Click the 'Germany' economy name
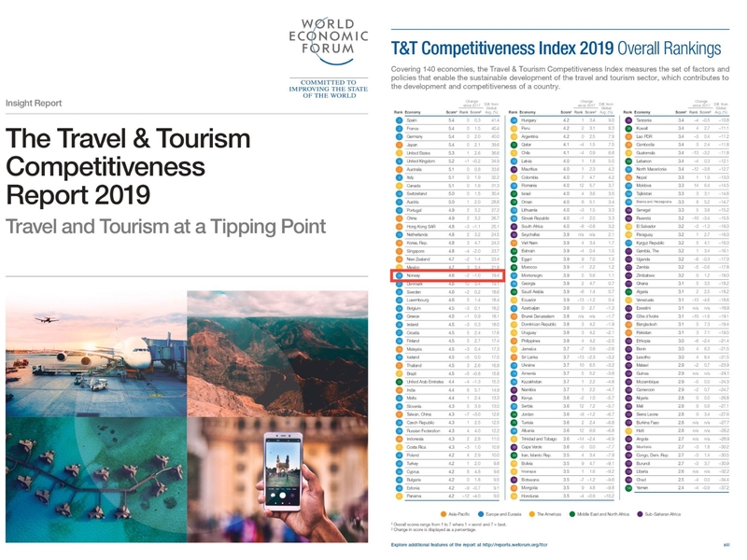Screen dimensions: 747x560 [415, 136]
